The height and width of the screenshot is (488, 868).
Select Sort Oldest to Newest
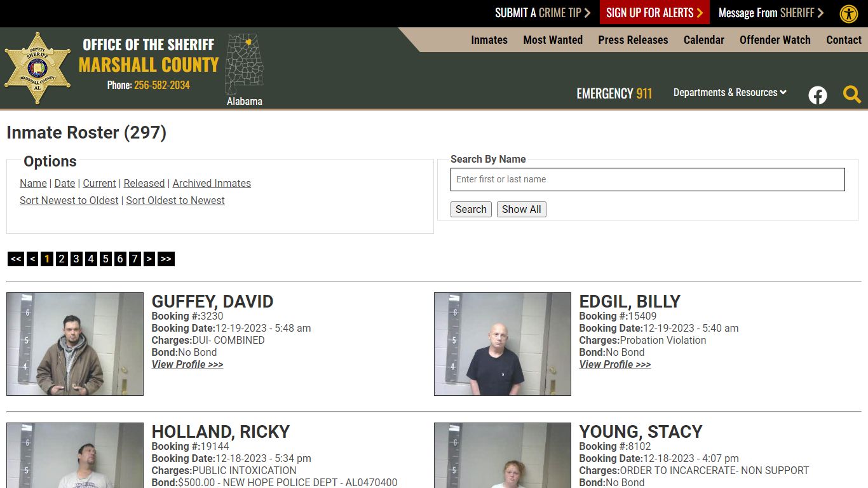(x=175, y=200)
